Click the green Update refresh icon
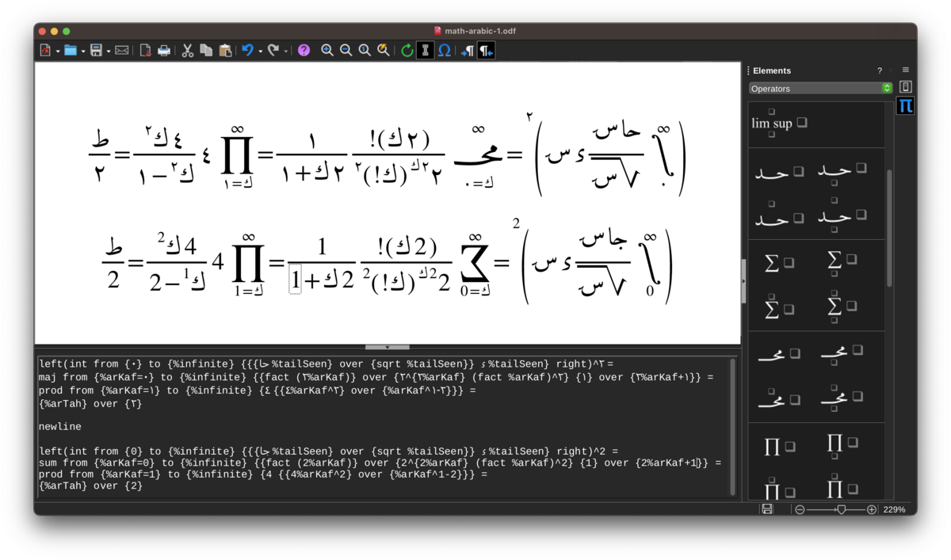This screenshot has height=560, width=951. coord(407,51)
